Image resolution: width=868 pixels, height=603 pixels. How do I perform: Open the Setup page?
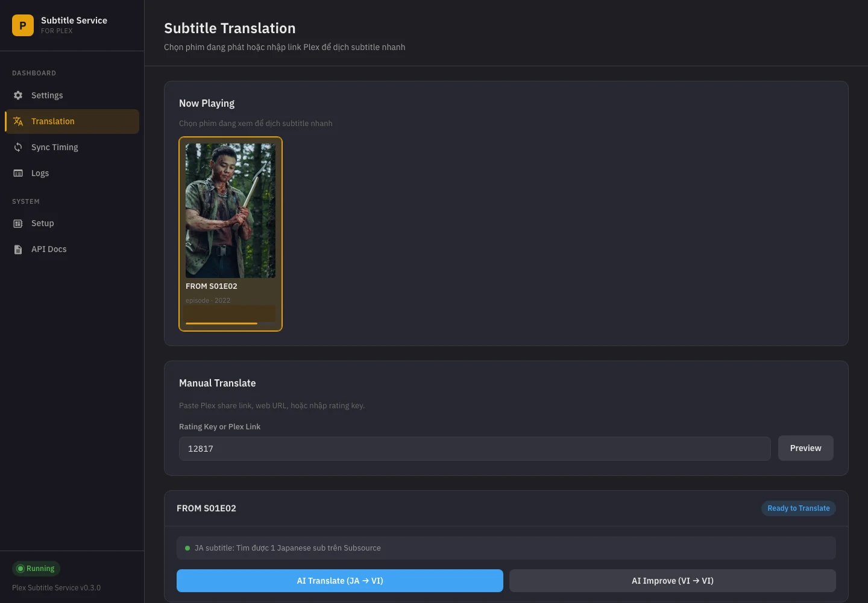[72, 223]
